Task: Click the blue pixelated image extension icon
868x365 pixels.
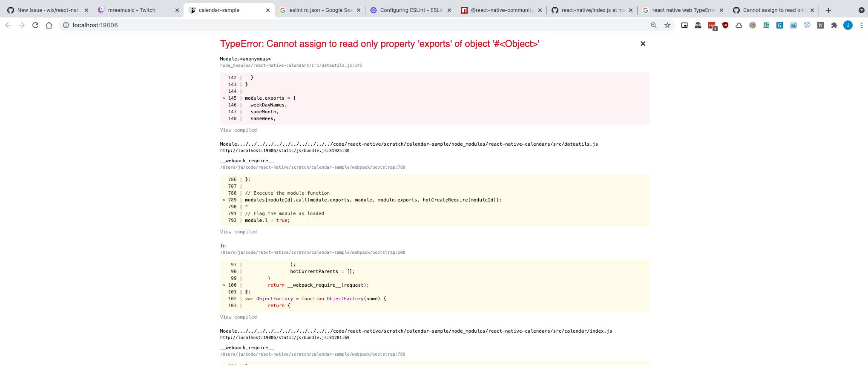Action: point(793,25)
